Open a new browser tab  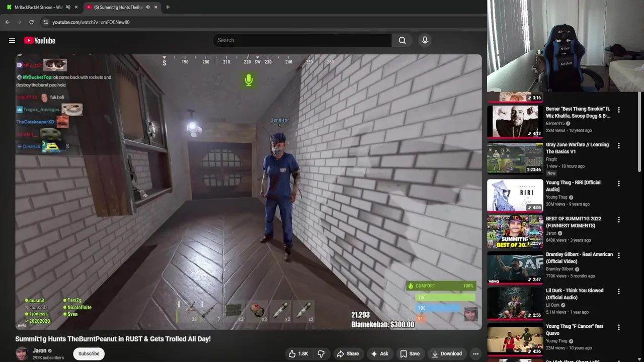[168, 7]
